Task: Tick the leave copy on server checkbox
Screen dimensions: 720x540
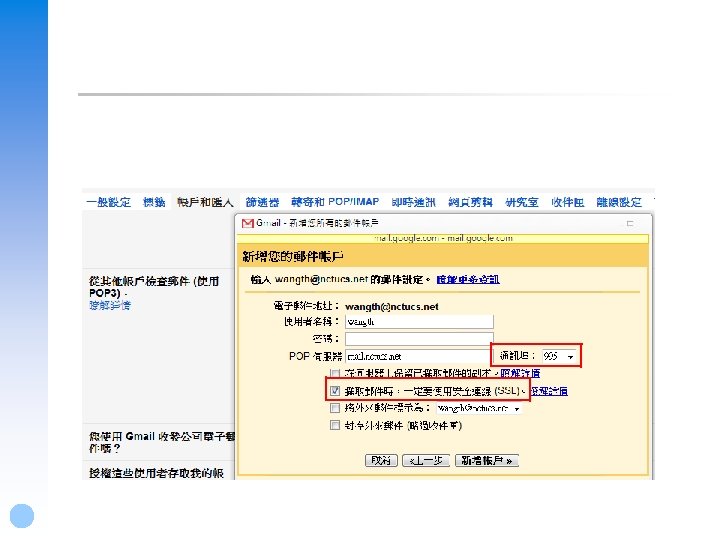Action: [x=335, y=373]
